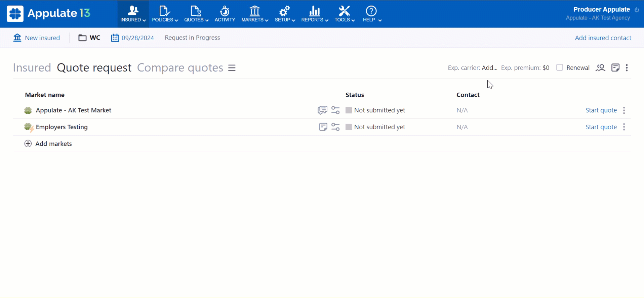Expand the Policies menu dropdown
The height and width of the screenshot is (298, 644).
point(165,14)
